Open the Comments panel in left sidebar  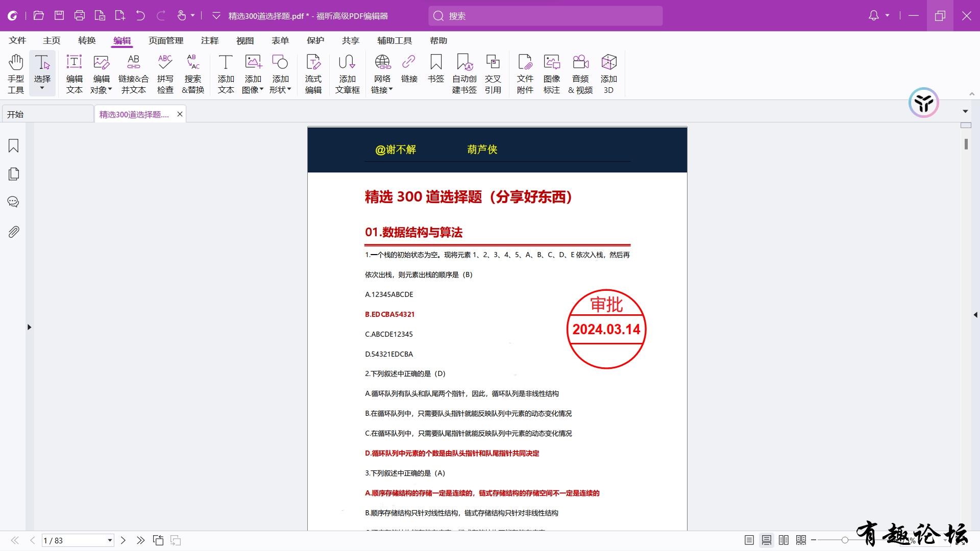pyautogui.click(x=14, y=202)
